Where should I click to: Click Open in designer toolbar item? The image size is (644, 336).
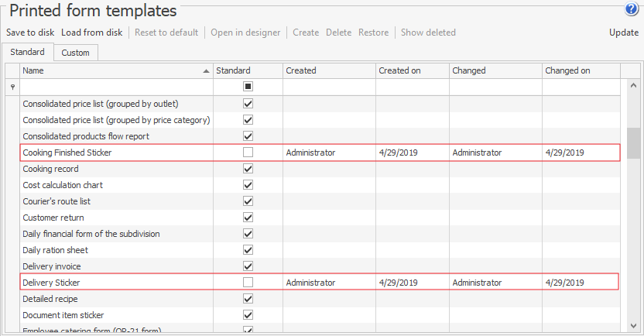(245, 33)
